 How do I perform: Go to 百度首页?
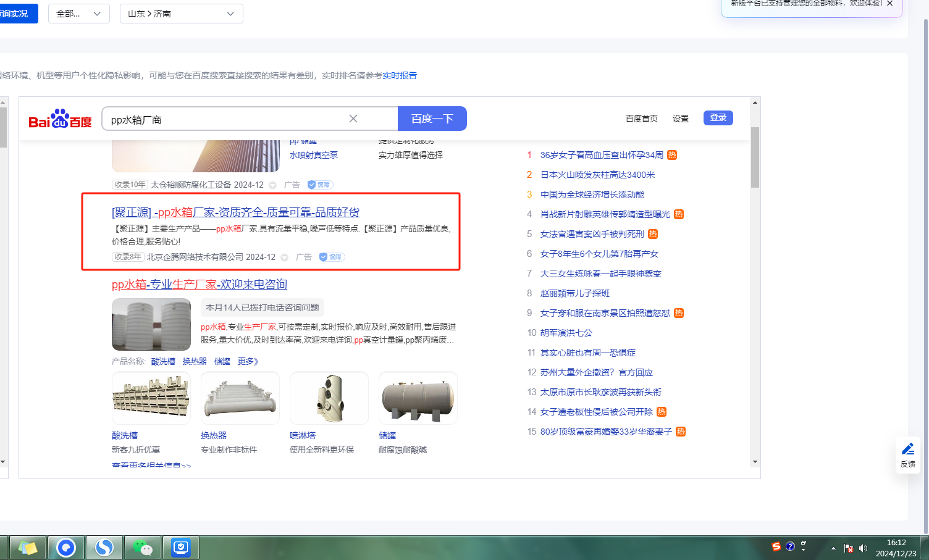(x=642, y=119)
